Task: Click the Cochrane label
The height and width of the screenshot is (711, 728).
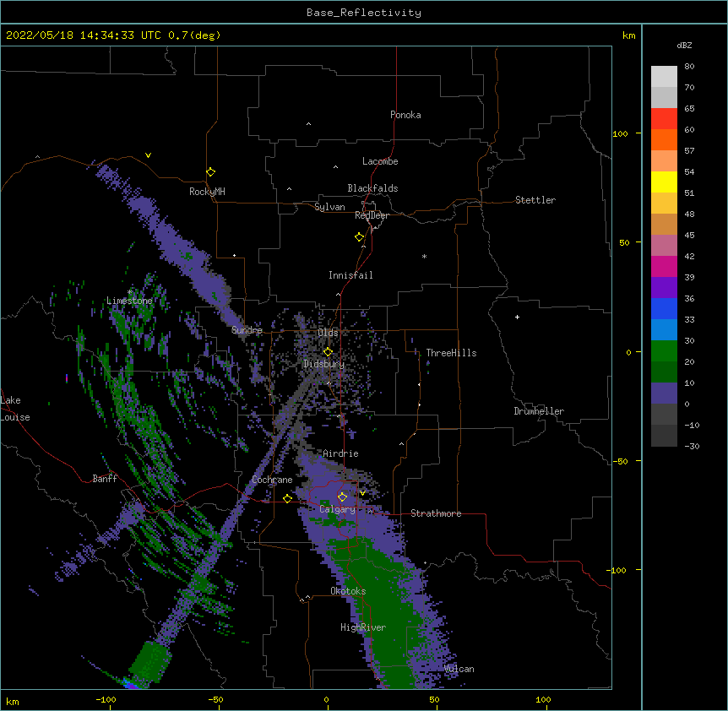Action: (x=272, y=480)
